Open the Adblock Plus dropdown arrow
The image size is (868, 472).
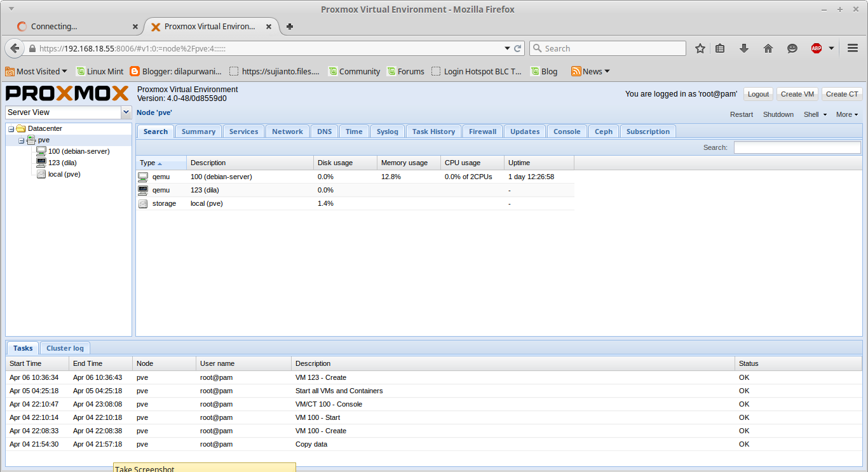(831, 48)
